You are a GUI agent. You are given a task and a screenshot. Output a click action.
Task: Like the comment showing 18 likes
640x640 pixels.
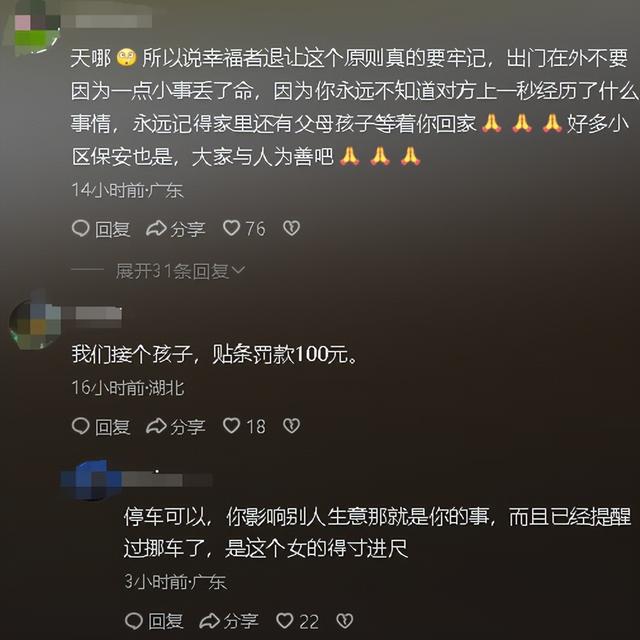click(244, 427)
